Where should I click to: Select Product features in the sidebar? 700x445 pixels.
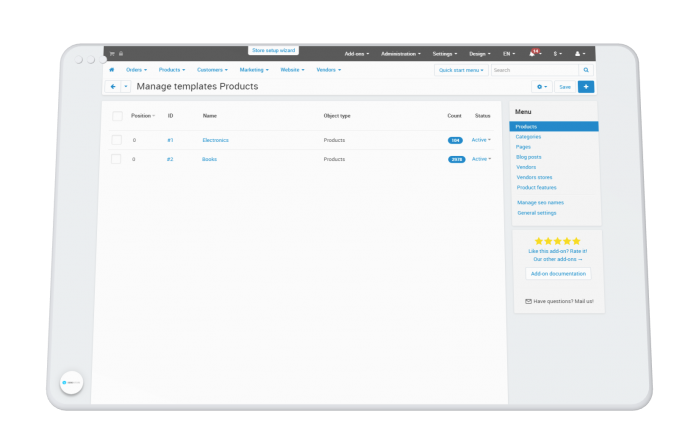pos(537,188)
